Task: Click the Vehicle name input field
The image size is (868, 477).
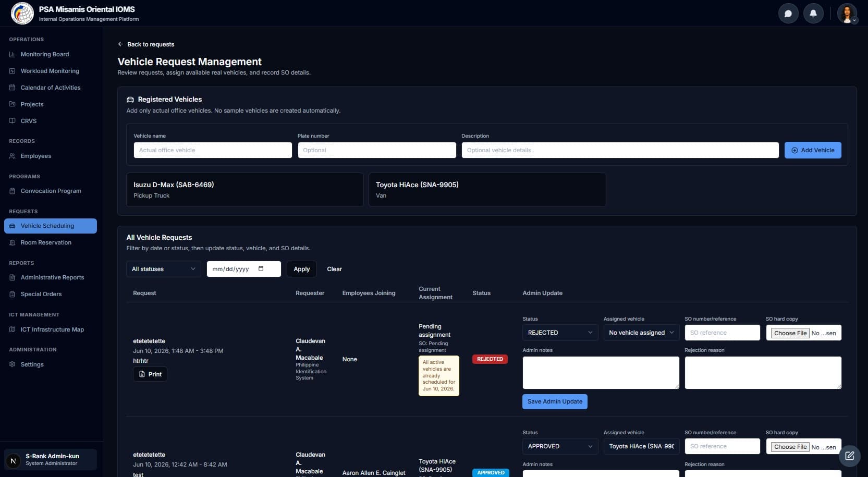Action: (213, 150)
